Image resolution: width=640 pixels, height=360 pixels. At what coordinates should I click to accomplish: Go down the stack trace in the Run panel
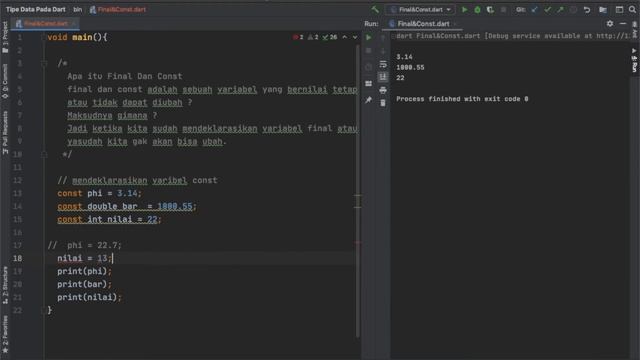tap(383, 51)
